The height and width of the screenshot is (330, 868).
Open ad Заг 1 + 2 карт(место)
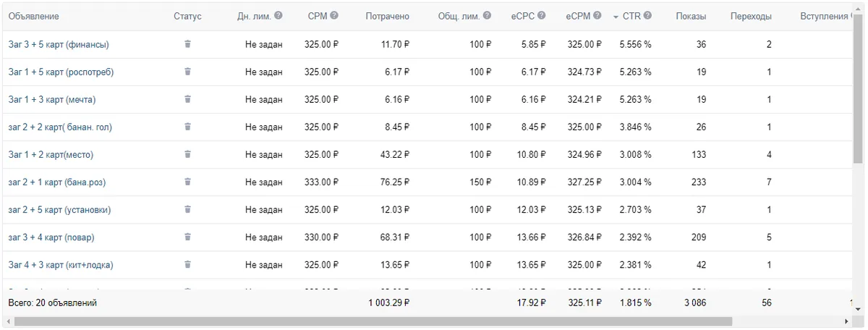click(x=51, y=154)
